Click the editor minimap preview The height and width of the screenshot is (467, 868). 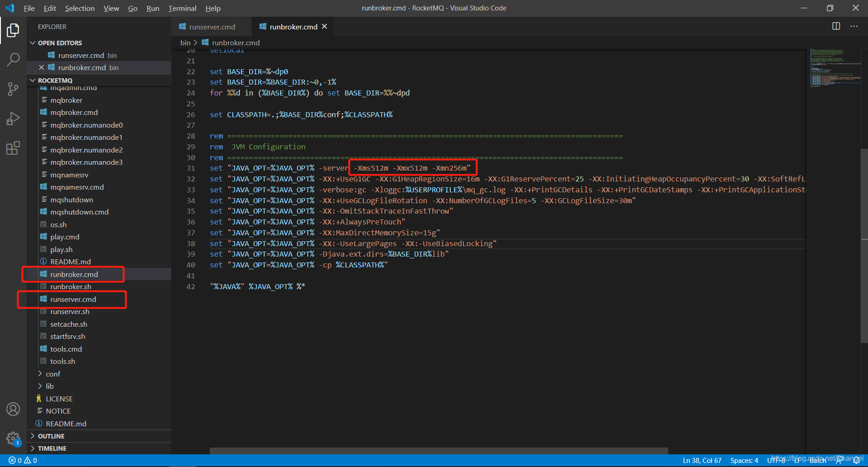[x=835, y=67]
